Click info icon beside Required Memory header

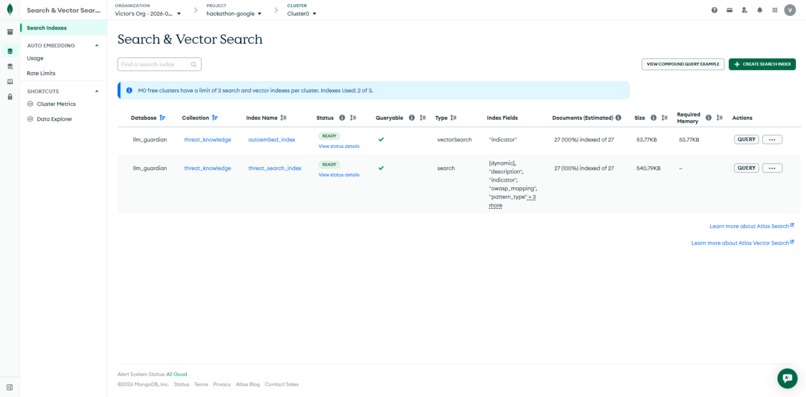709,118
